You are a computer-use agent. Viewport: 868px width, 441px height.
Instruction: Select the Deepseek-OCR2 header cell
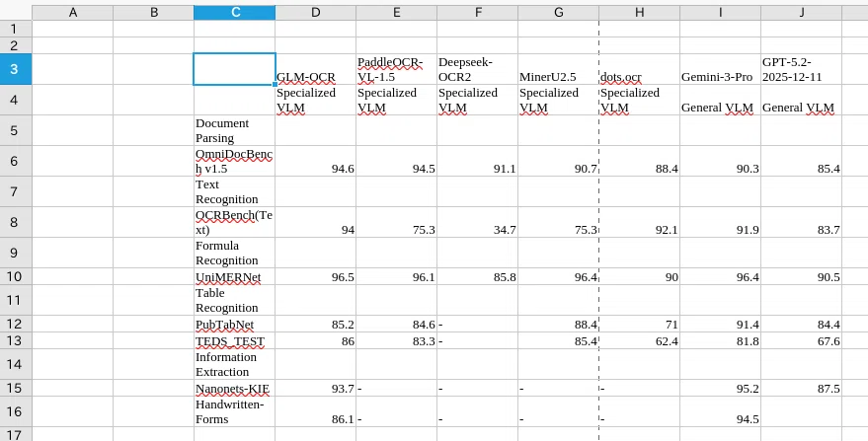tap(478, 69)
